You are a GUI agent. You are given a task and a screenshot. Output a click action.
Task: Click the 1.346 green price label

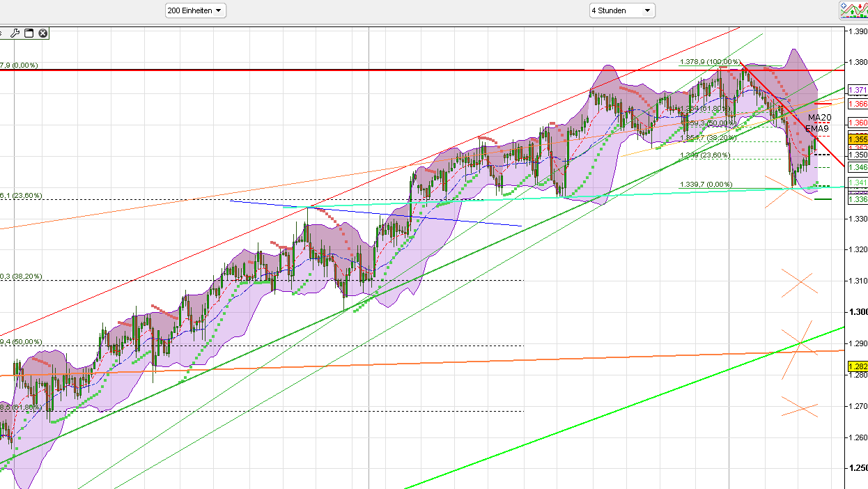pos(858,167)
